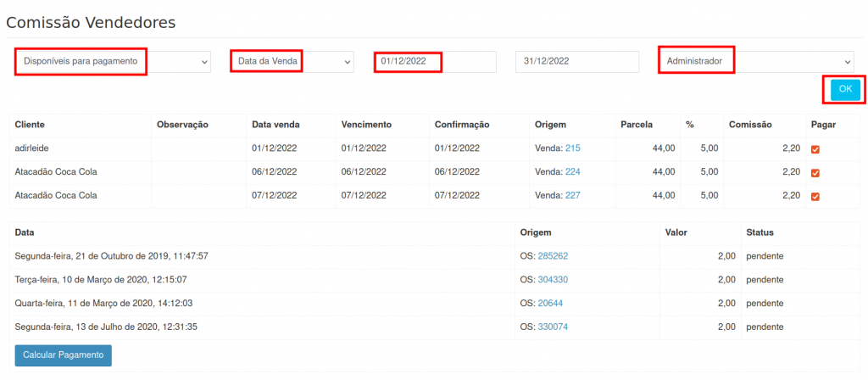This screenshot has width=868, height=380.
Task: Click the Cliente column header
Action: coord(30,125)
